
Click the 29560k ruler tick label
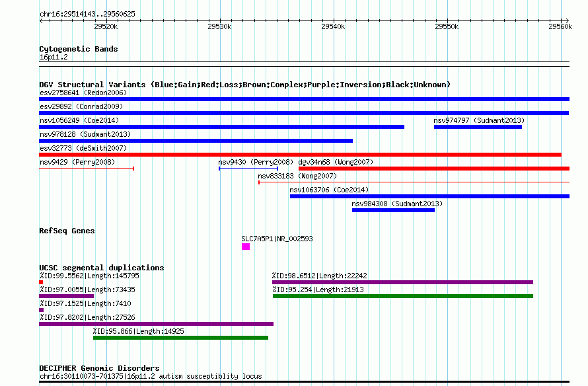coord(560,26)
